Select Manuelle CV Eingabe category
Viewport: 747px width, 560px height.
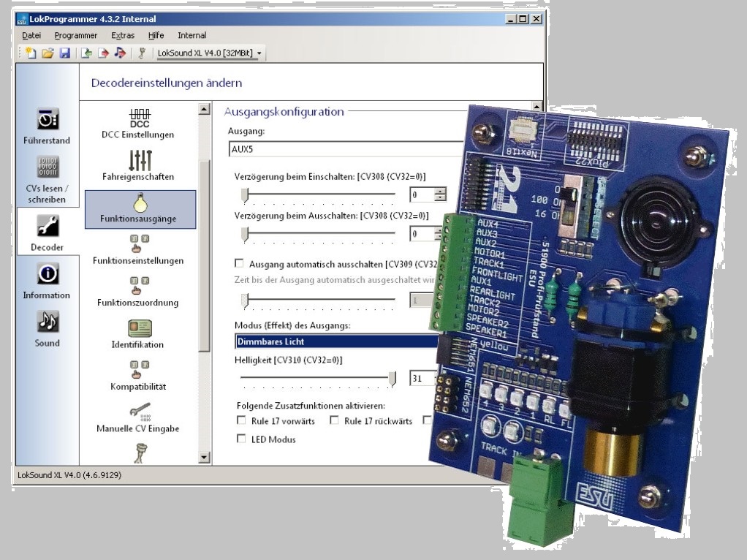click(x=138, y=418)
